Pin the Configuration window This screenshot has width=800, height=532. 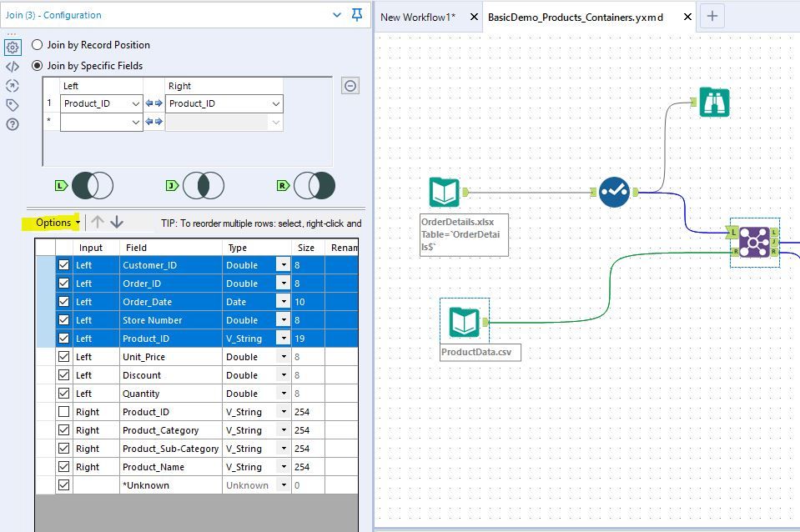pyautogui.click(x=357, y=15)
